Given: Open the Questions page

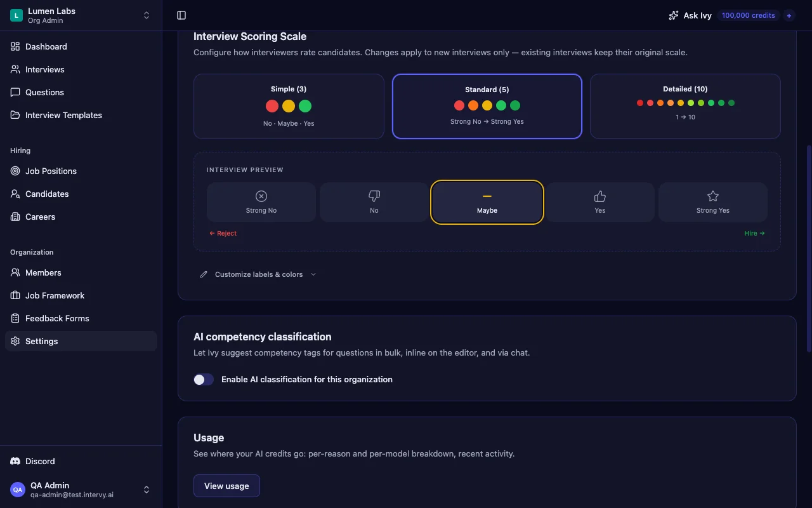Looking at the screenshot, I should click(x=81, y=92).
